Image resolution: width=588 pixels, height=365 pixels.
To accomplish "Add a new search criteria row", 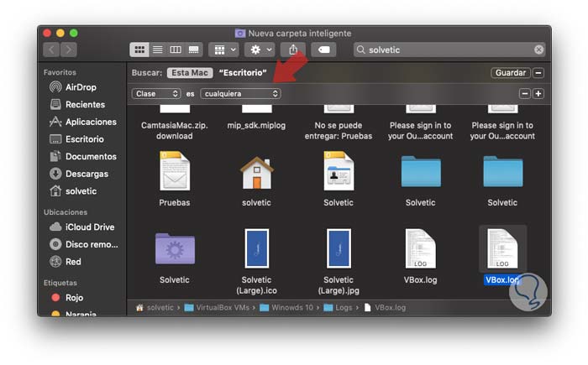I will [x=538, y=94].
